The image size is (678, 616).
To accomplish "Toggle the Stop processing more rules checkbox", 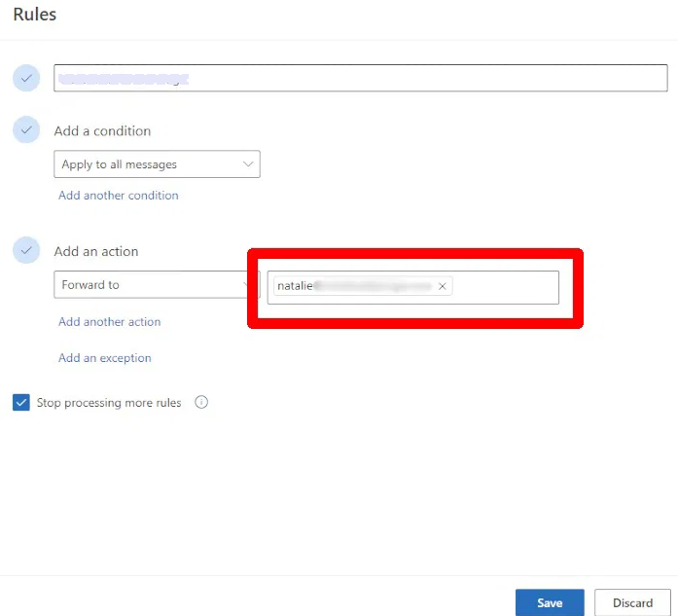I will [21, 403].
